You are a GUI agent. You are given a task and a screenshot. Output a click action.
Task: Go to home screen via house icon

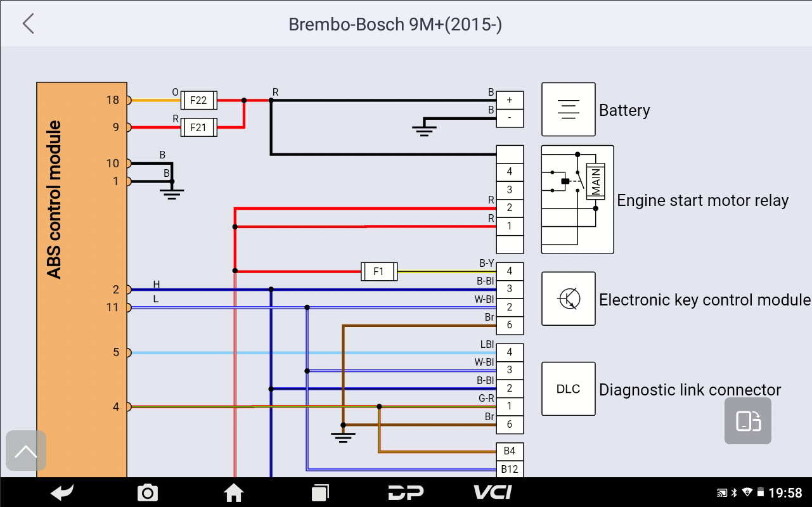pos(234,492)
